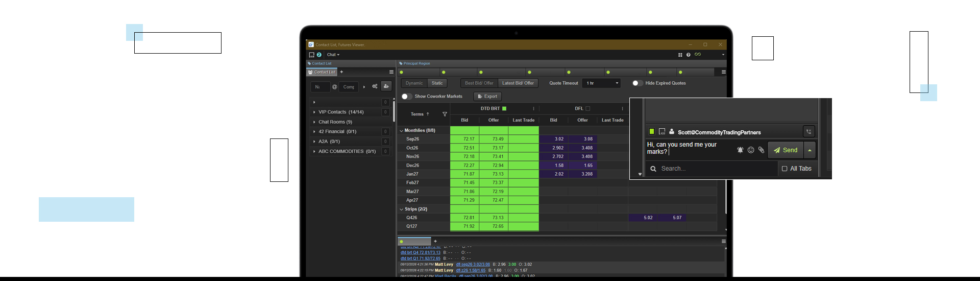Open the Terms column filter funnel

click(x=445, y=114)
